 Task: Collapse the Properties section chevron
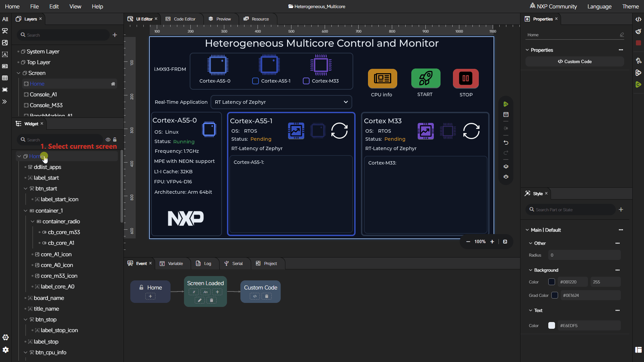pos(527,50)
